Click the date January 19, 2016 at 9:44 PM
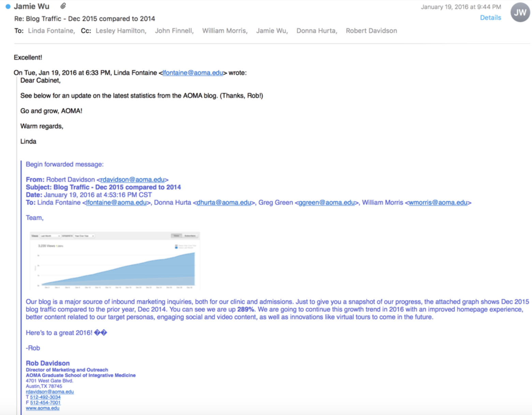Viewport: 532px width, 415px height. [x=461, y=7]
